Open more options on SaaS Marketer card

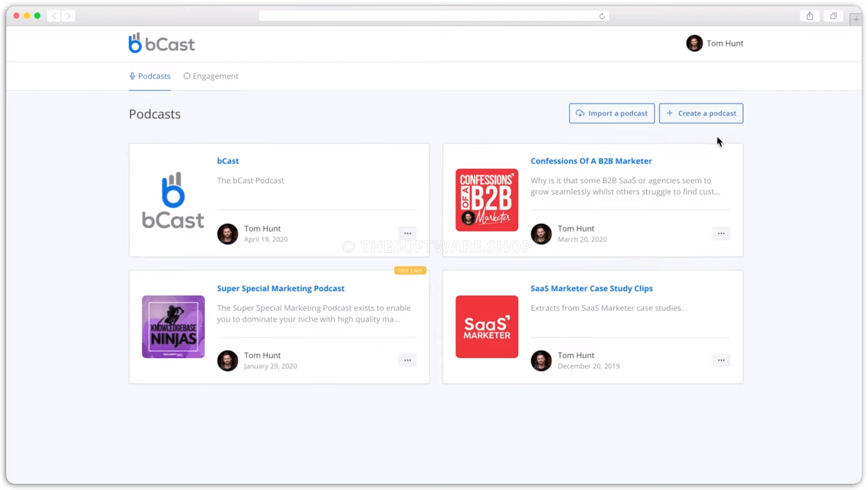(721, 360)
